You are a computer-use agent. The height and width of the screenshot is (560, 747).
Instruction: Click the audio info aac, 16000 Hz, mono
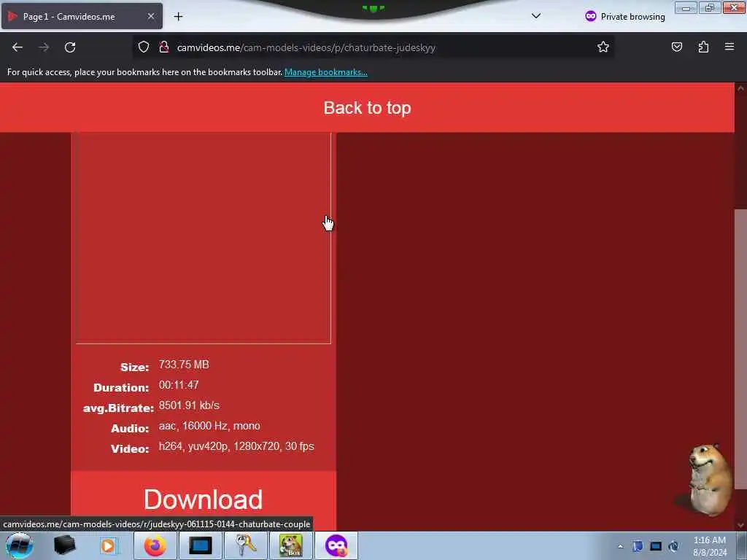click(209, 426)
